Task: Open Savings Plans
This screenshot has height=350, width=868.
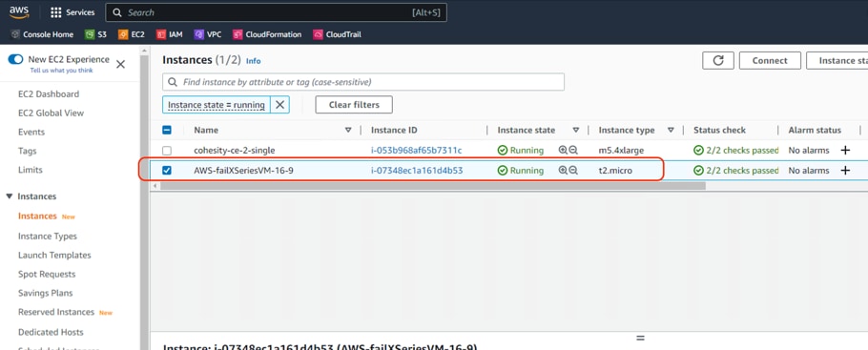Action: (46, 293)
